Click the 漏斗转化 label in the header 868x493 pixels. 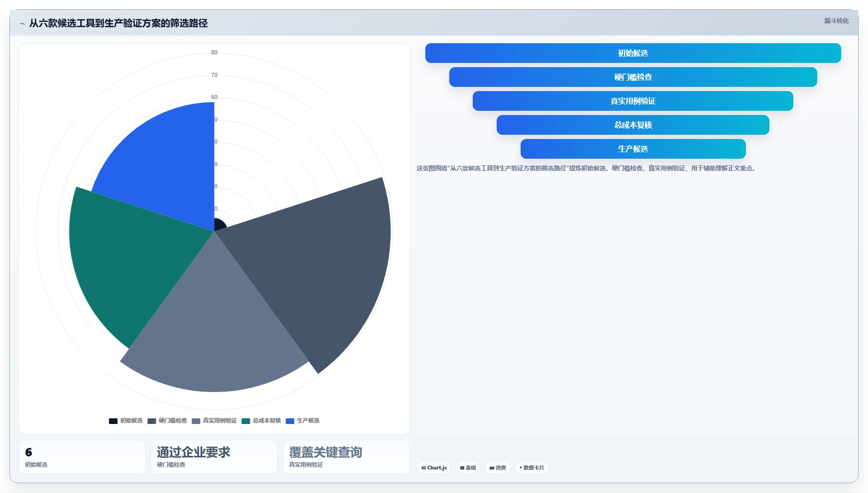836,21
